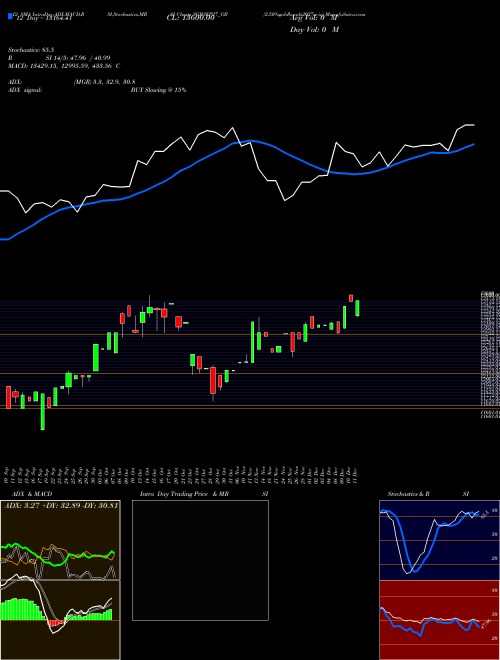Image resolution: width=500 pixels, height=660 pixels.
Task: Click the ADX +DY -DY readout header
Action: pos(61,505)
